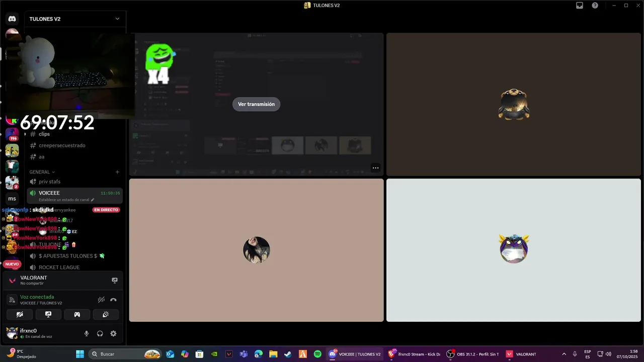Open stream tile more options menu
Viewport: 644px width, 362px height.
coord(375,168)
